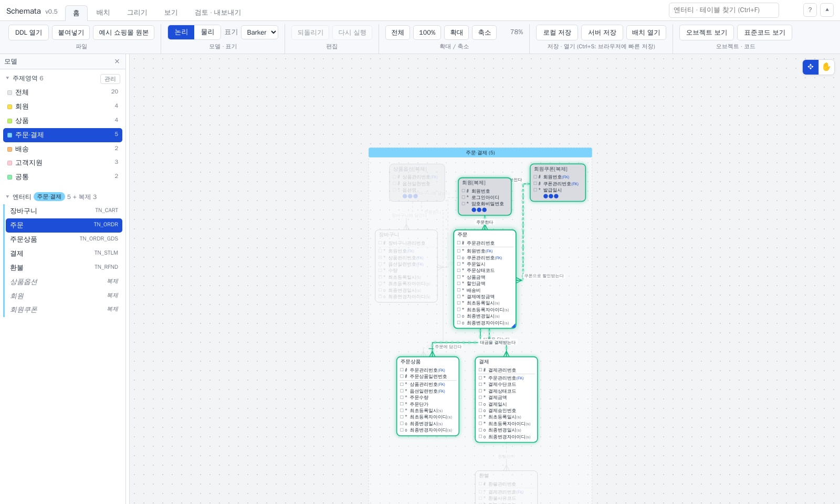The height and width of the screenshot is (504, 840).
Task: Click the three blue dots in 회원[복제] entity
Action: tap(479, 210)
